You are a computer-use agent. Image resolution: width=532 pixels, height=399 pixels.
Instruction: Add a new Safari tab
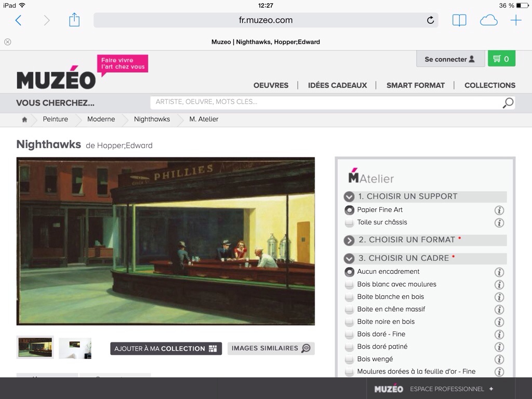pos(516,20)
